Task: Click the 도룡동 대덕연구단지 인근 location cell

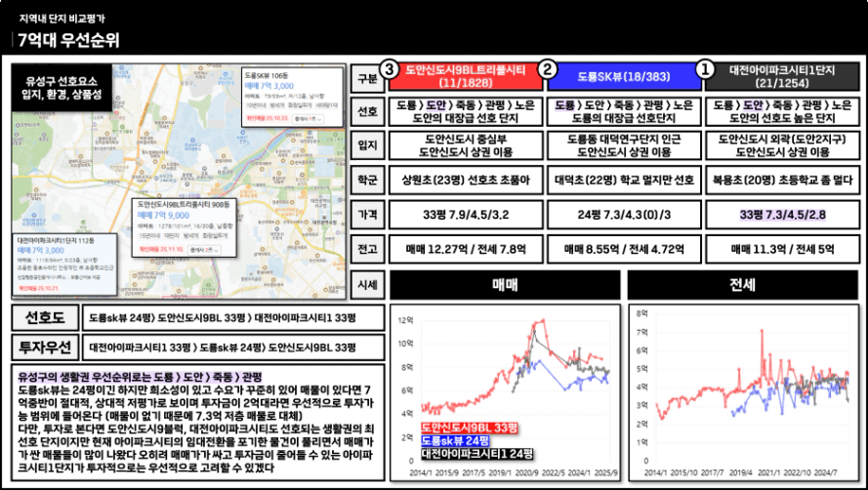Action: [624, 145]
